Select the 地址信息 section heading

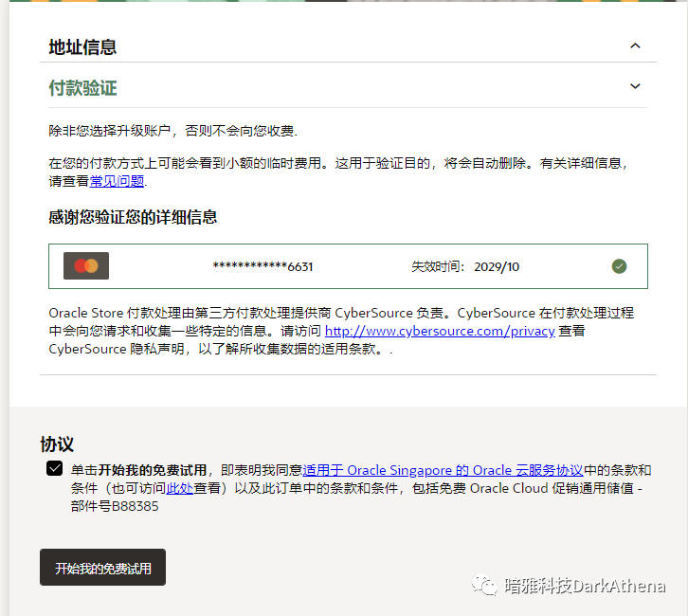click(x=82, y=47)
